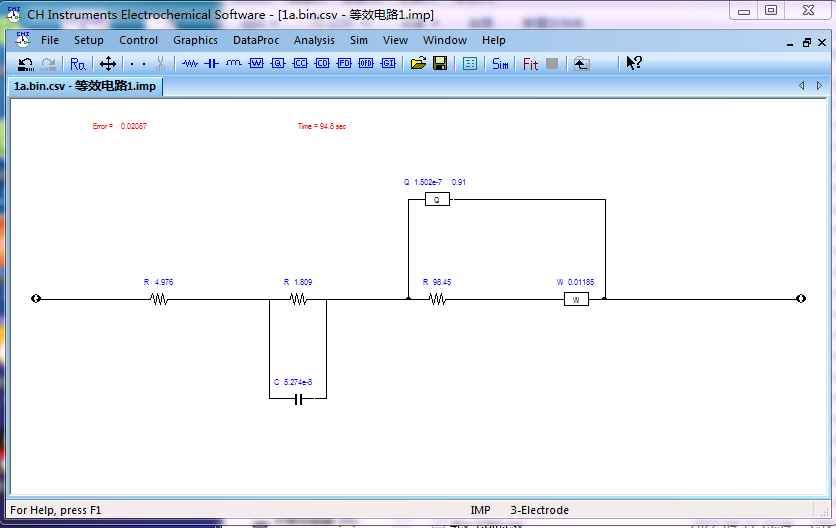
Task: Select the capacitor element tool
Action: (211, 63)
